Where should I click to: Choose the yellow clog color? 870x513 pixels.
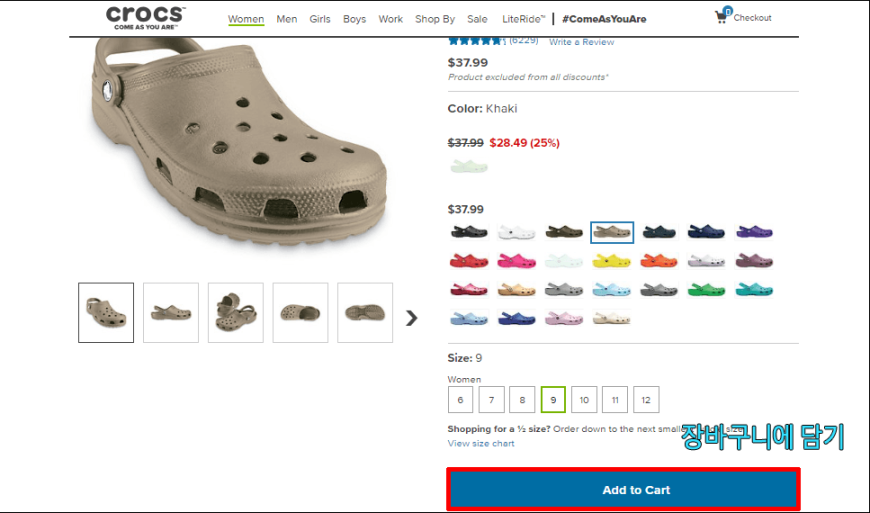point(611,261)
